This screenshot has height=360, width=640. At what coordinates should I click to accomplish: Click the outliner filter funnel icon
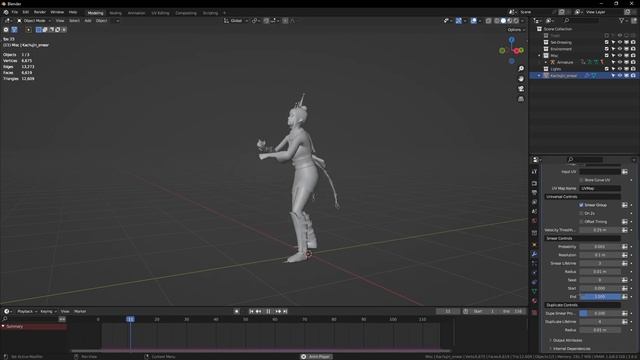622,20
